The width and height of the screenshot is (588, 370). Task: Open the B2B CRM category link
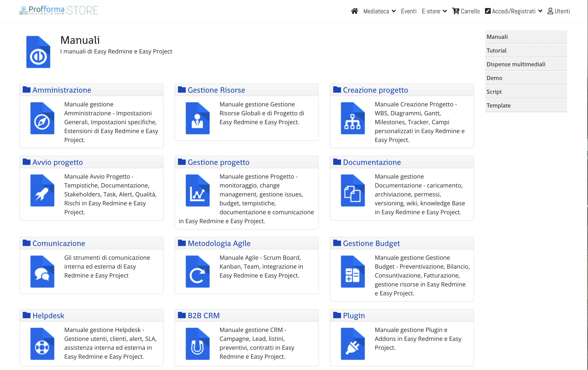tap(204, 316)
